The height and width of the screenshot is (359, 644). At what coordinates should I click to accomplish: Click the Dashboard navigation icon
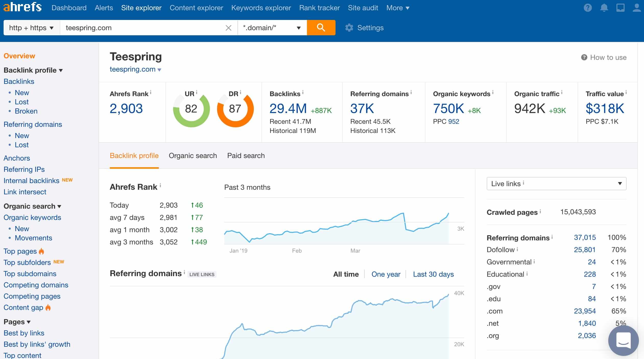pos(68,7)
